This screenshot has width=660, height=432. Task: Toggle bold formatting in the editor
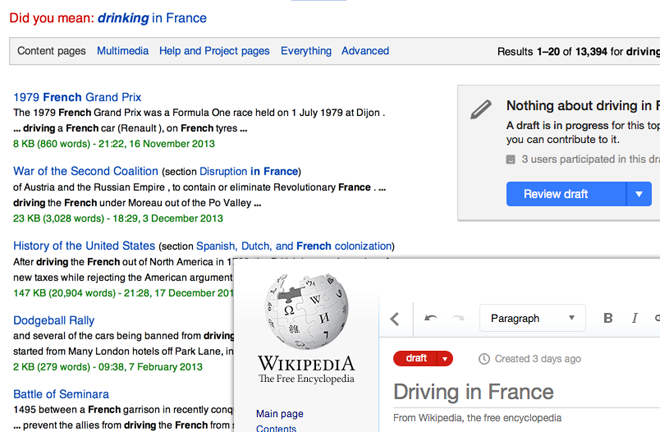608,318
